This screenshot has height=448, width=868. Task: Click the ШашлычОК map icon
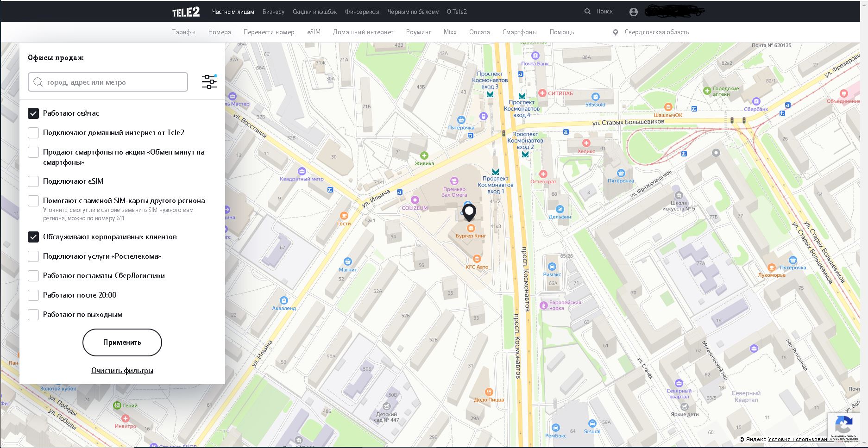point(668,107)
